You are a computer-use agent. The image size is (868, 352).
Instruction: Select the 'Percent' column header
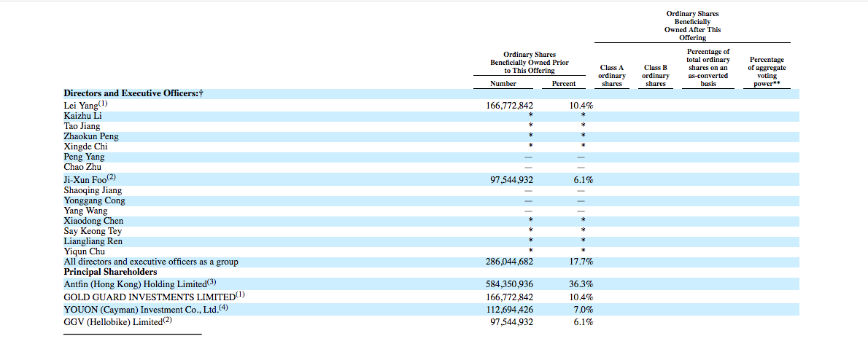[564, 84]
